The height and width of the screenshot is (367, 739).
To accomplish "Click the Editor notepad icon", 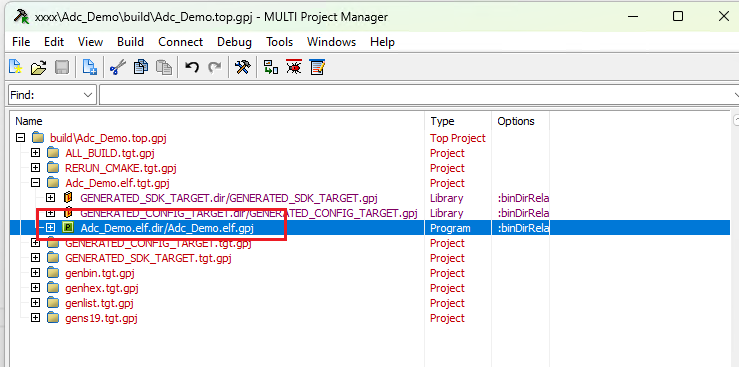I will point(318,68).
